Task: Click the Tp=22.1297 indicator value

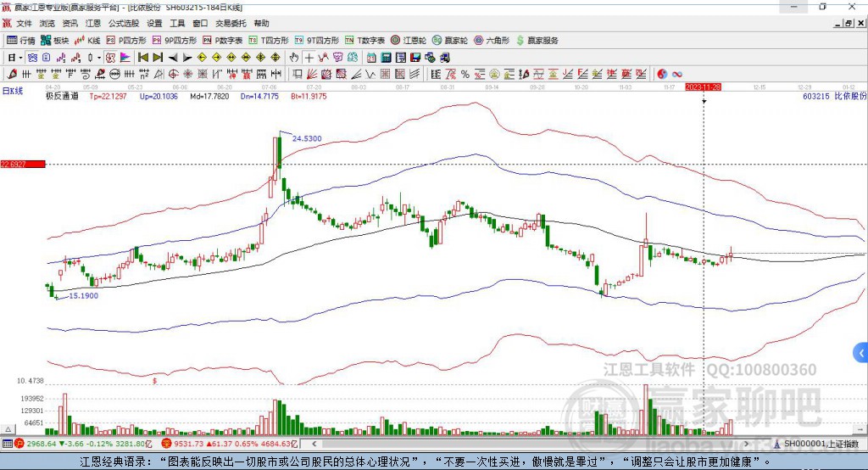Action: pos(108,96)
